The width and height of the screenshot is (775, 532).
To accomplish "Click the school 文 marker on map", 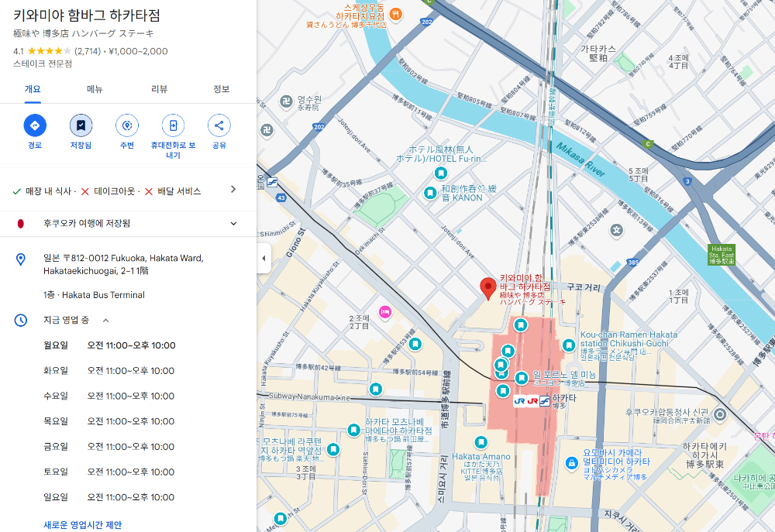I will point(616,230).
